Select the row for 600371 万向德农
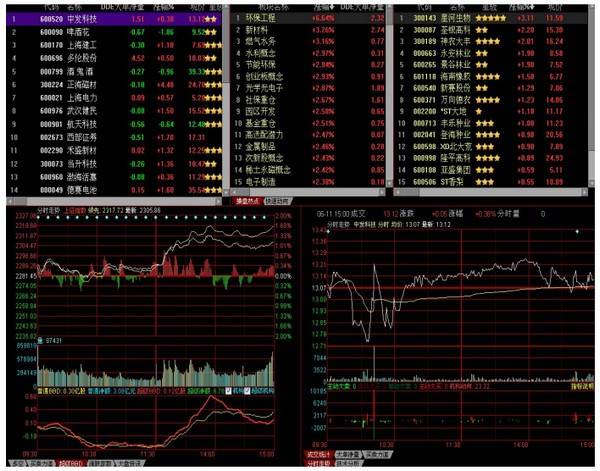Viewport: 600px width, 471px height. 491,100
